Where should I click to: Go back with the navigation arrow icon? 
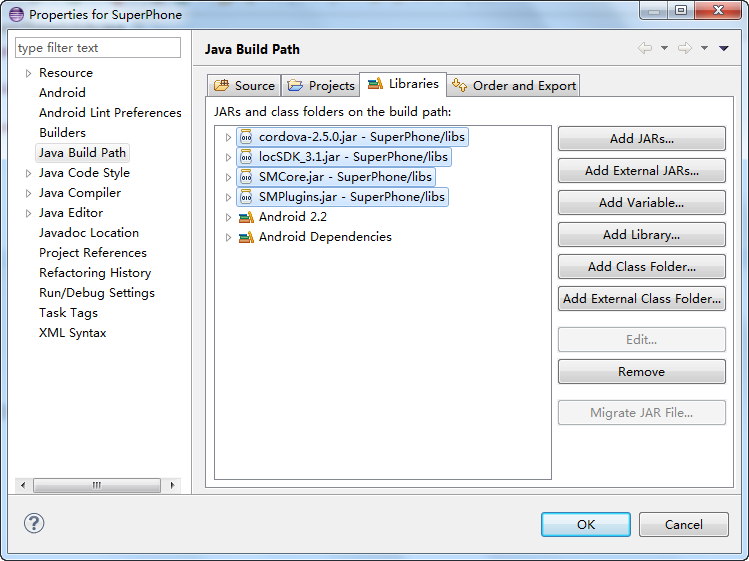tap(645, 48)
